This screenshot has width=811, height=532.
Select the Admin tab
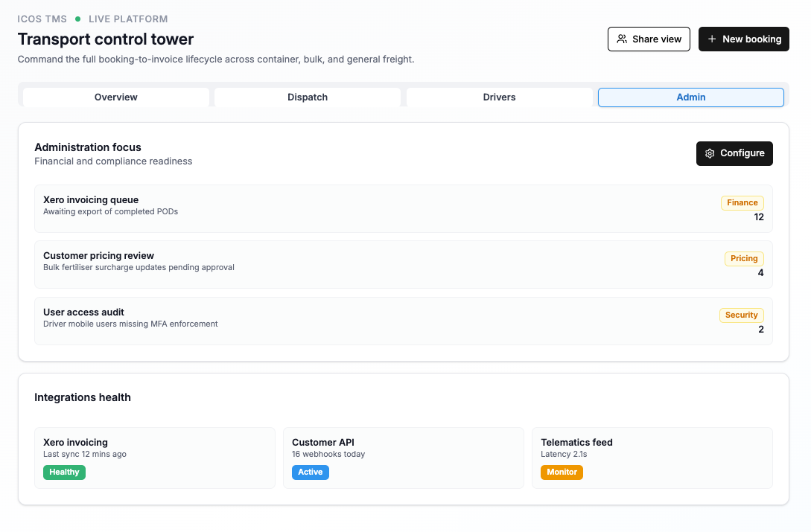(x=690, y=97)
